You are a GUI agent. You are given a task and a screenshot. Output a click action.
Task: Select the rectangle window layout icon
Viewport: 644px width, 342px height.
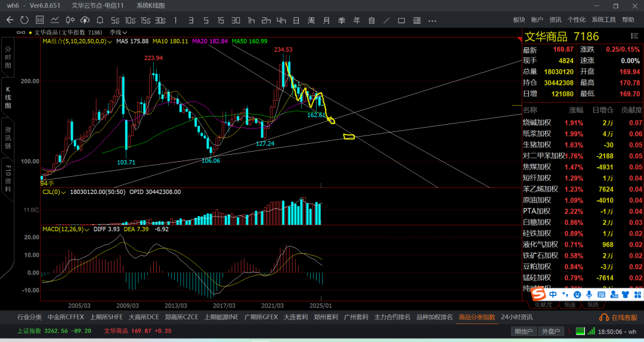point(401,20)
